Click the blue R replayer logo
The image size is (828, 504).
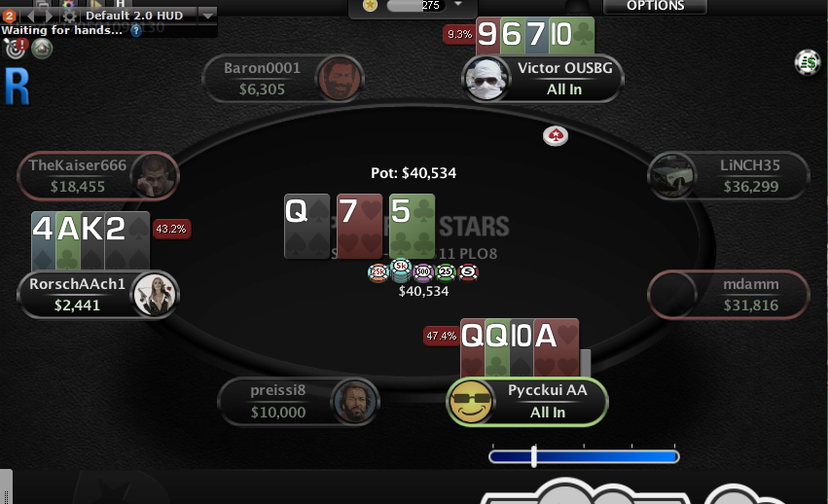pos(17,87)
